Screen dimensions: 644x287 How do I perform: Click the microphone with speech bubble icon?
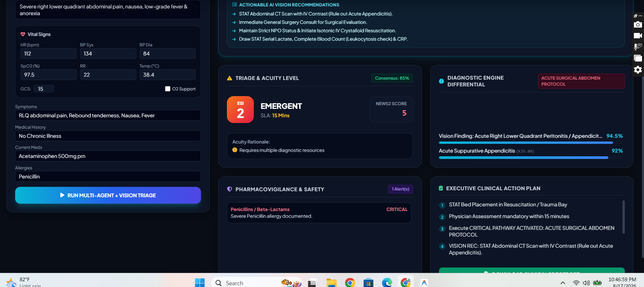coord(638,47)
